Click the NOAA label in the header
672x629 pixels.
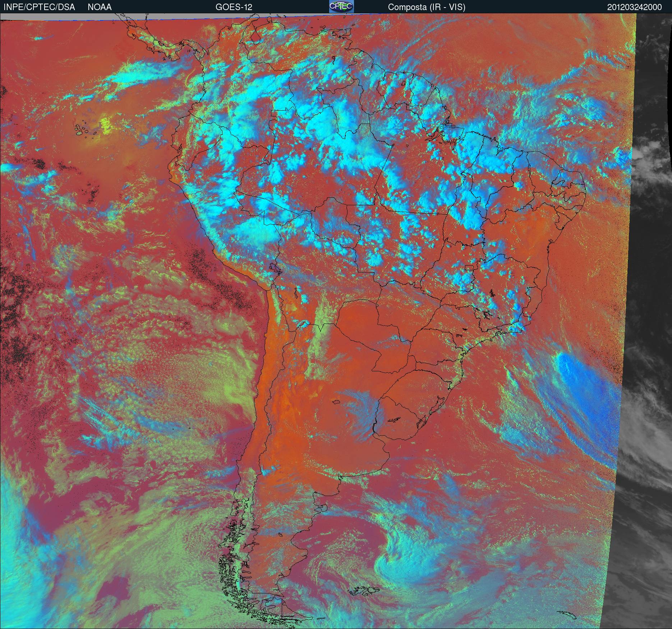pos(100,7)
